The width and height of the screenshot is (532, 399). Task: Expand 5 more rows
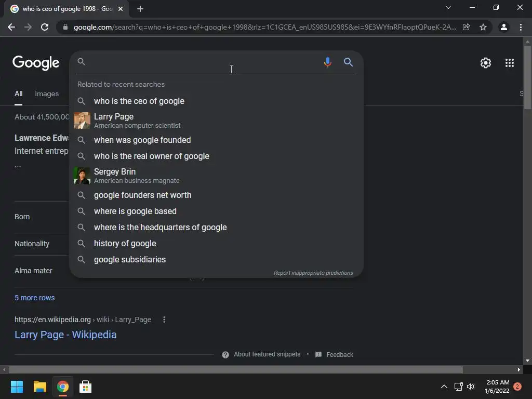[35, 298]
